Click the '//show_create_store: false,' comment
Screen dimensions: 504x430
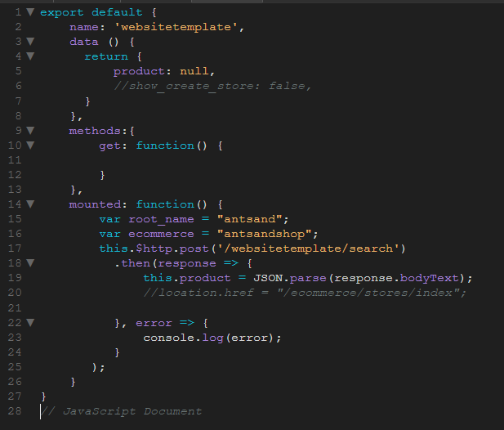tap(212, 86)
